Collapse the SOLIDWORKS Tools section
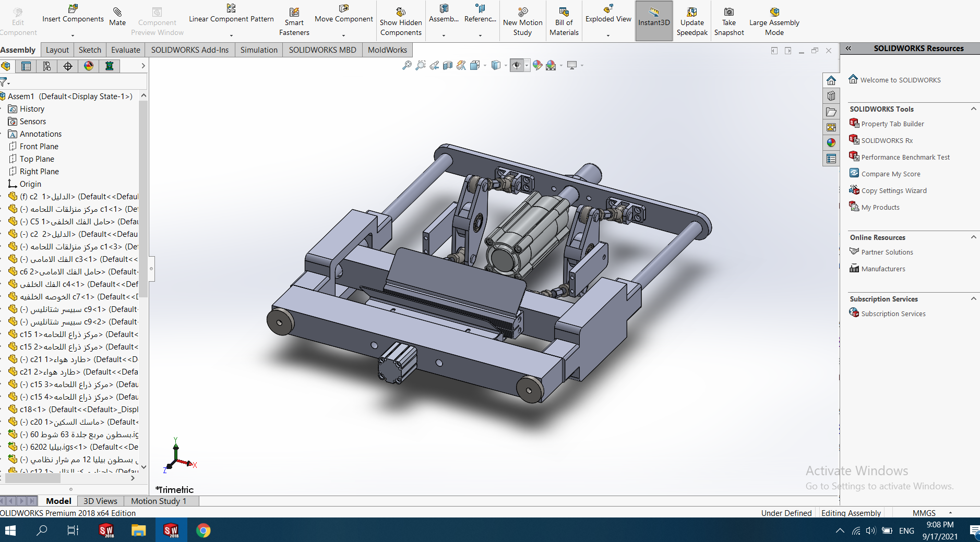980x542 pixels. [973, 109]
